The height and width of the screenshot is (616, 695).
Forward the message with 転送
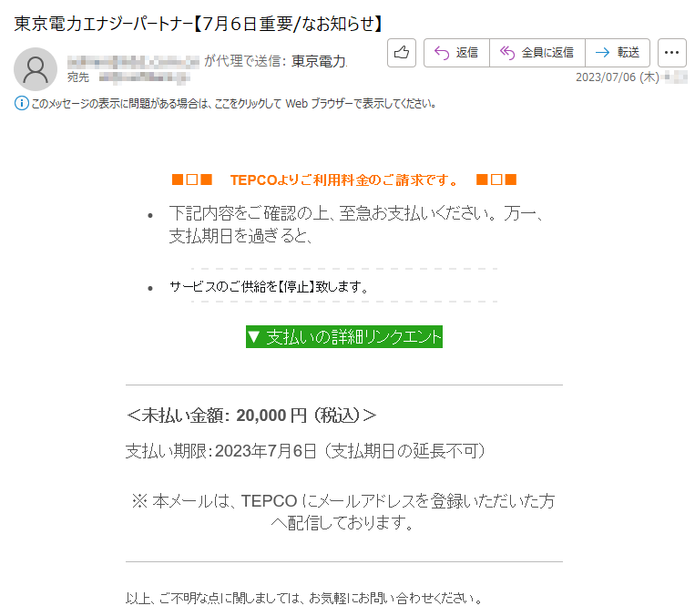(x=618, y=53)
